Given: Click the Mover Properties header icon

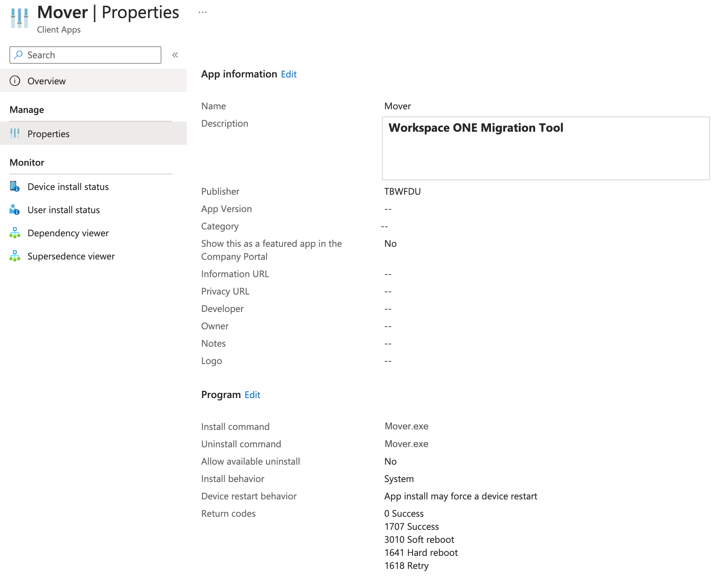Looking at the screenshot, I should coord(20,18).
